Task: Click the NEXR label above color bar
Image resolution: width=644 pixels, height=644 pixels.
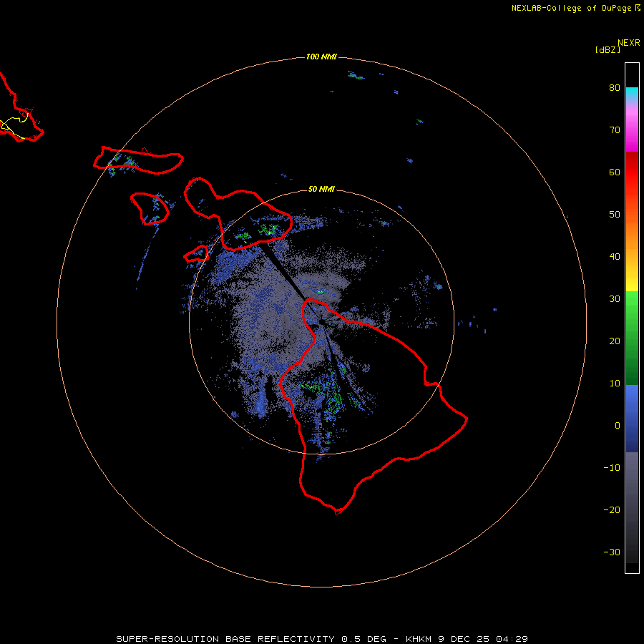Action: pos(629,43)
